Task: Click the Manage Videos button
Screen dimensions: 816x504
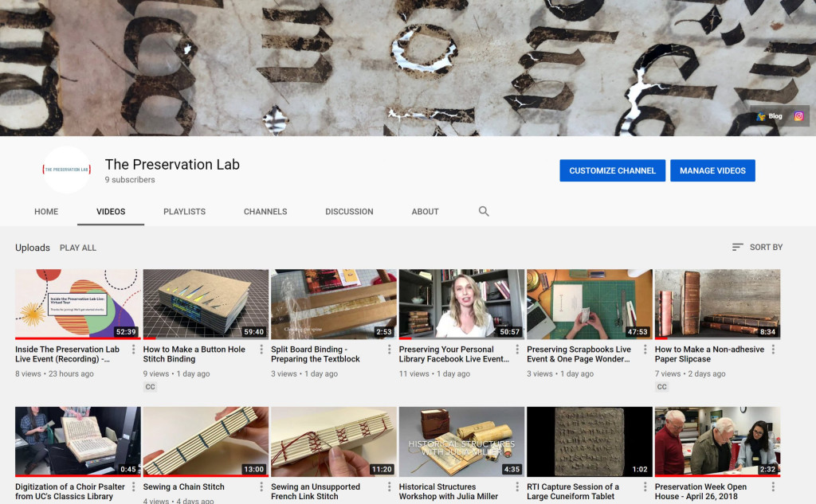Action: 712,170
